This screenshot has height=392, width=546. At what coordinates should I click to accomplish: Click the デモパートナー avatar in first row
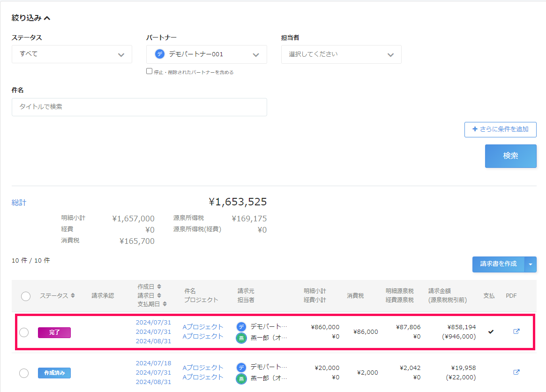pyautogui.click(x=241, y=327)
